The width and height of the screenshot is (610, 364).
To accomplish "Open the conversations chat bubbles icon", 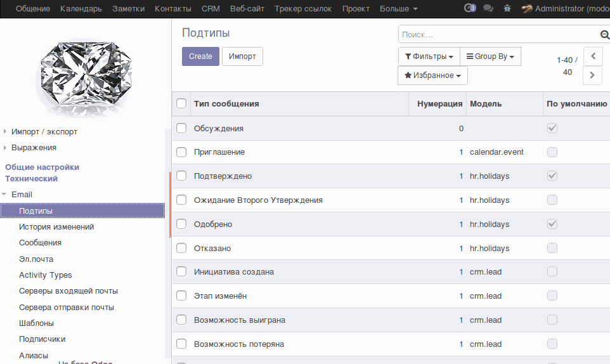I will [x=488, y=9].
